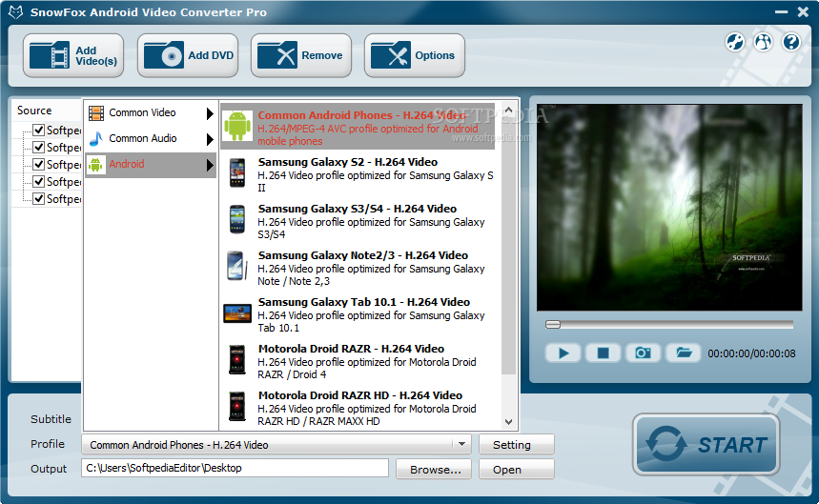Image resolution: width=819 pixels, height=504 pixels.
Task: Click the preview video thumbnail
Action: (669, 207)
